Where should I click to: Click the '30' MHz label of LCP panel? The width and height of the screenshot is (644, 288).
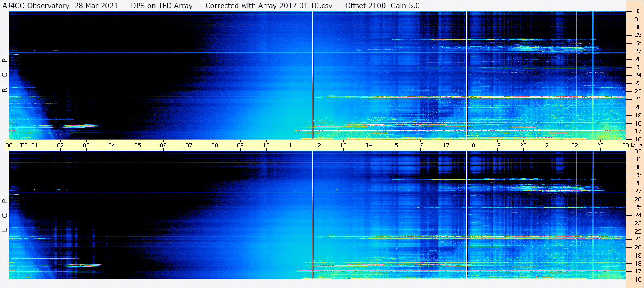[637, 167]
